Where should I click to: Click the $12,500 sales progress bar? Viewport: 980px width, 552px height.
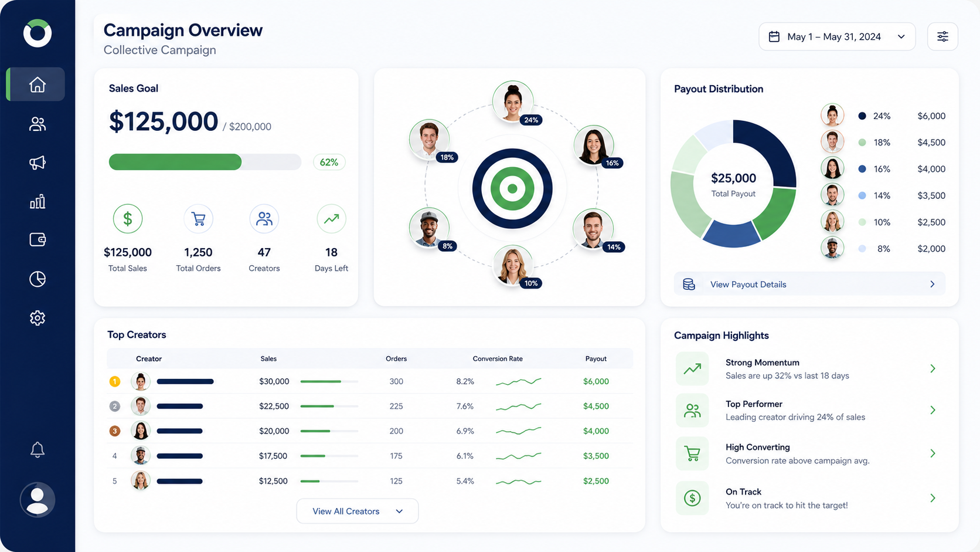[329, 481]
